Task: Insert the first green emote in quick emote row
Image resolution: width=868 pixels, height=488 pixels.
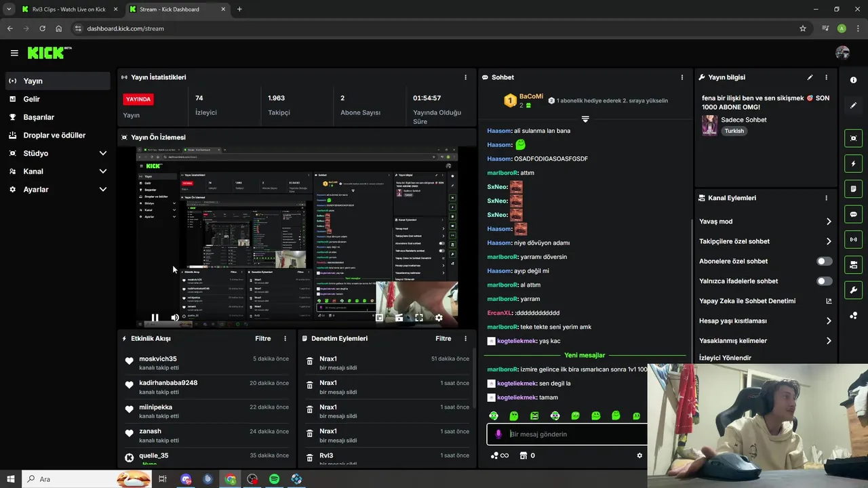Action: click(x=494, y=415)
